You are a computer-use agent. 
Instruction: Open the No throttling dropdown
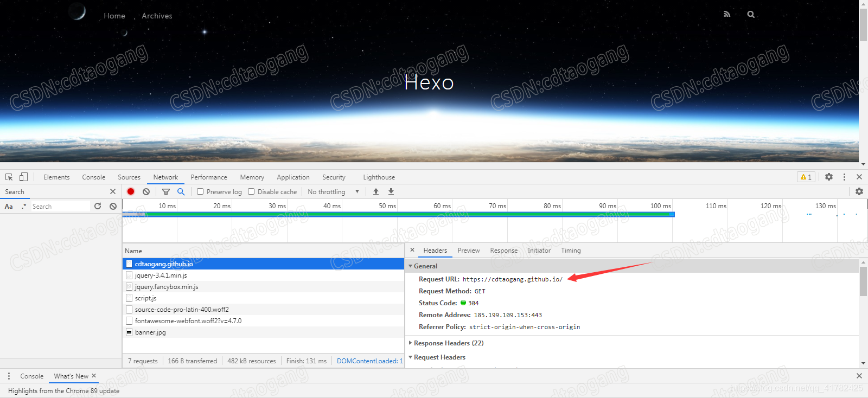[333, 191]
